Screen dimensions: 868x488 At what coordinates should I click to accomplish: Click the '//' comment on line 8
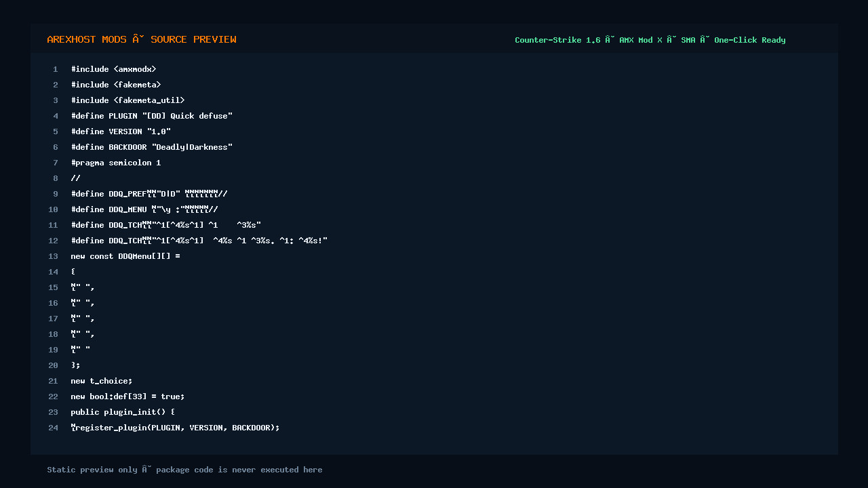click(x=75, y=178)
